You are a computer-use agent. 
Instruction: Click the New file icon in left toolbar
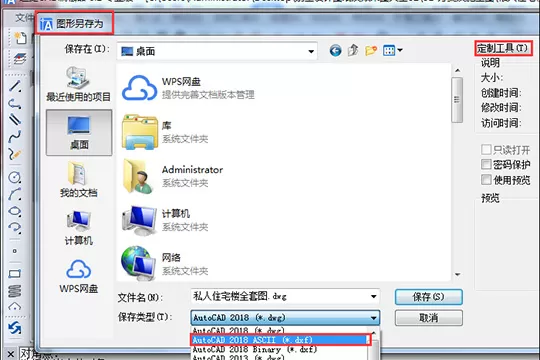point(20,38)
